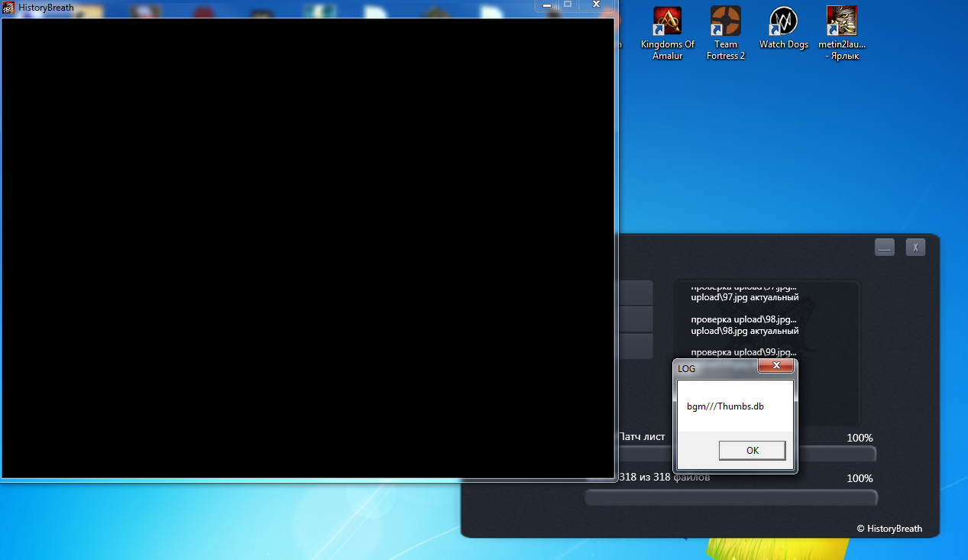The image size is (968, 560).
Task: Select the metin2 launcher shortcut icon
Action: [841, 34]
